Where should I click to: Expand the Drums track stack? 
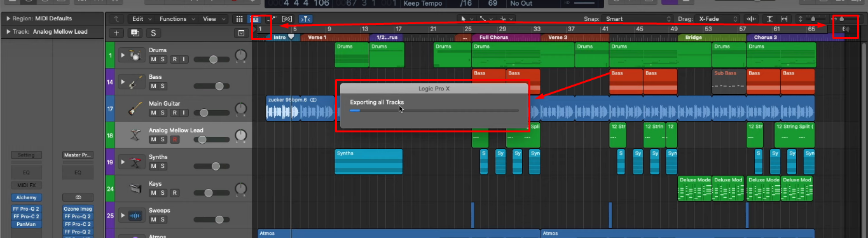pos(123,55)
